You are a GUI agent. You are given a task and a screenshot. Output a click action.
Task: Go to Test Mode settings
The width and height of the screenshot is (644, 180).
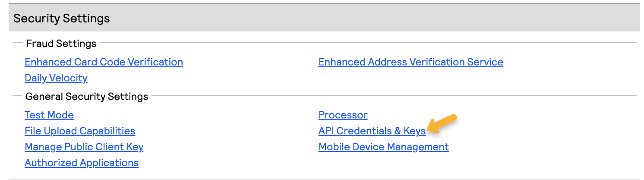click(x=49, y=115)
